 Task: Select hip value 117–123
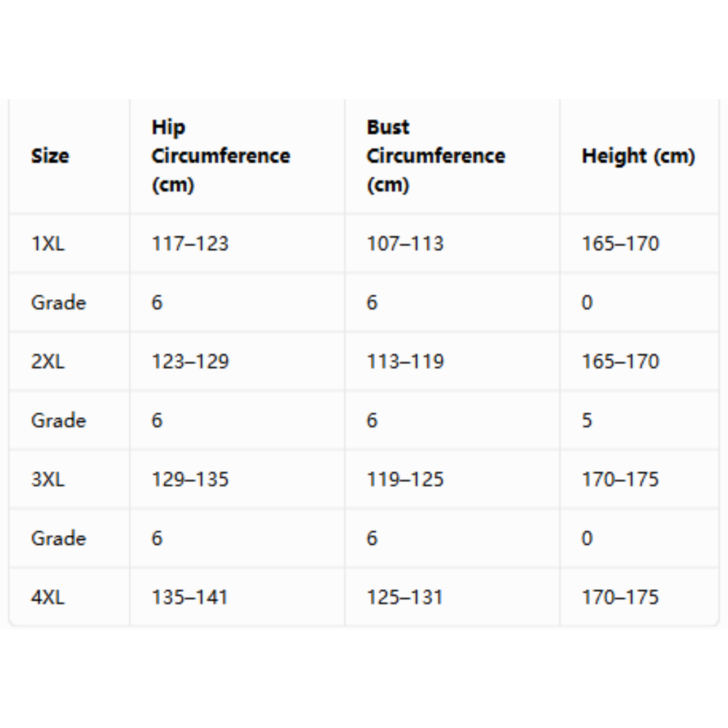(190, 244)
